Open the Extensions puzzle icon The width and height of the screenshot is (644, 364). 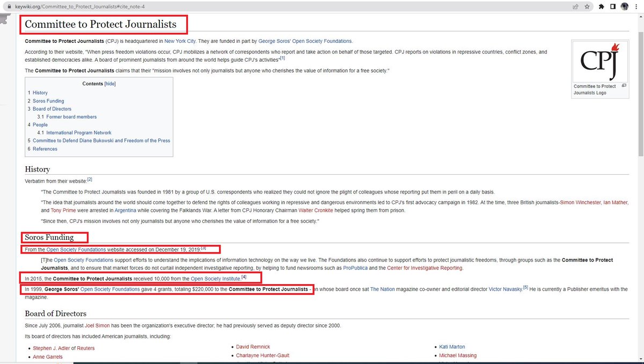point(602,6)
